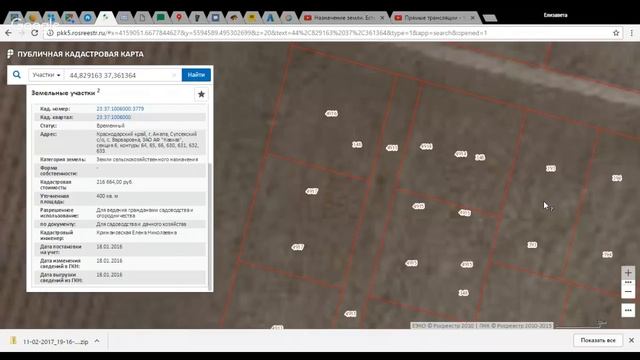Click the status value Временный
Image resolution: width=640 pixels, height=360 pixels.
[110, 126]
